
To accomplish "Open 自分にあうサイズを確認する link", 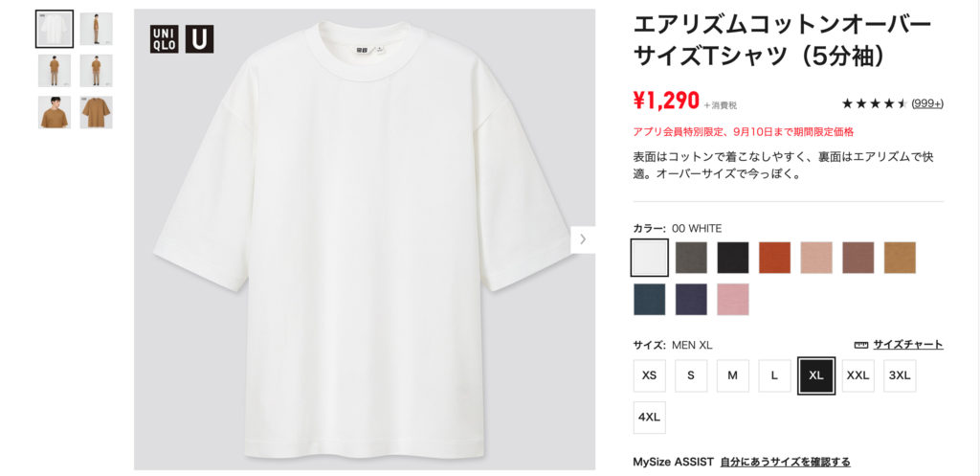I will click(785, 463).
